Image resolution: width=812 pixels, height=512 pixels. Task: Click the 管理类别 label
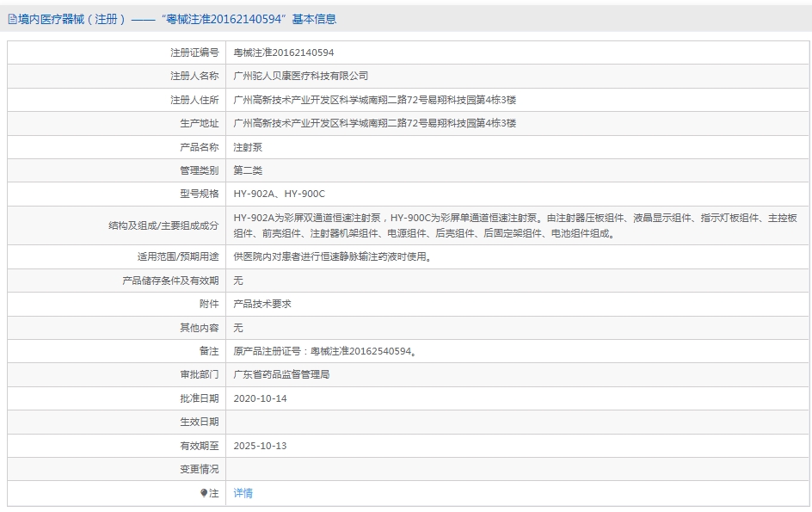200,170
